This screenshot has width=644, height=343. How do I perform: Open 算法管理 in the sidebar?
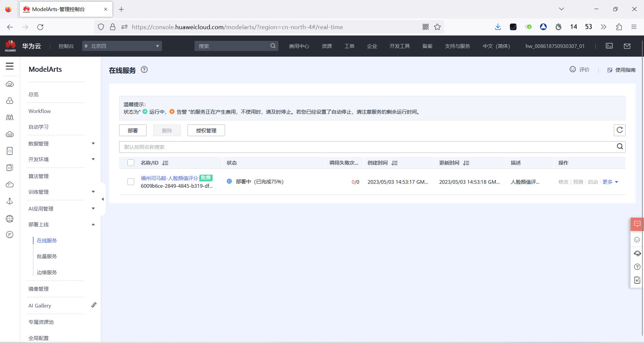[39, 176]
